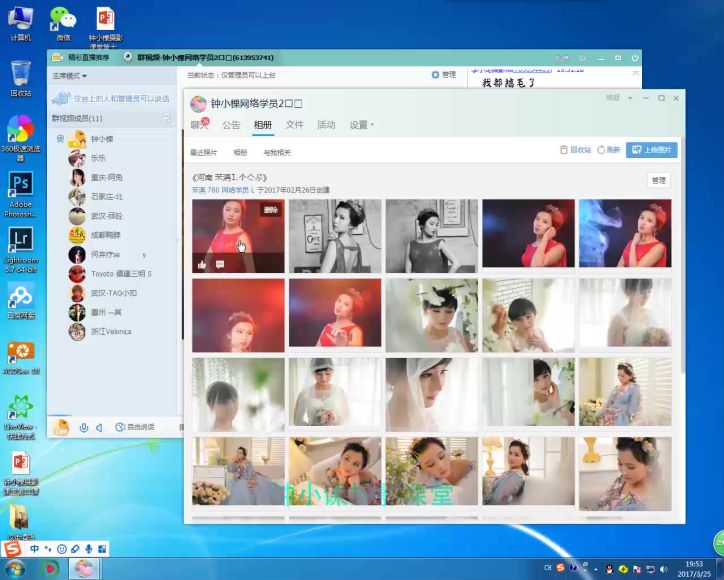
Task: Open the 与我相关 sub-tab
Action: pyautogui.click(x=277, y=152)
